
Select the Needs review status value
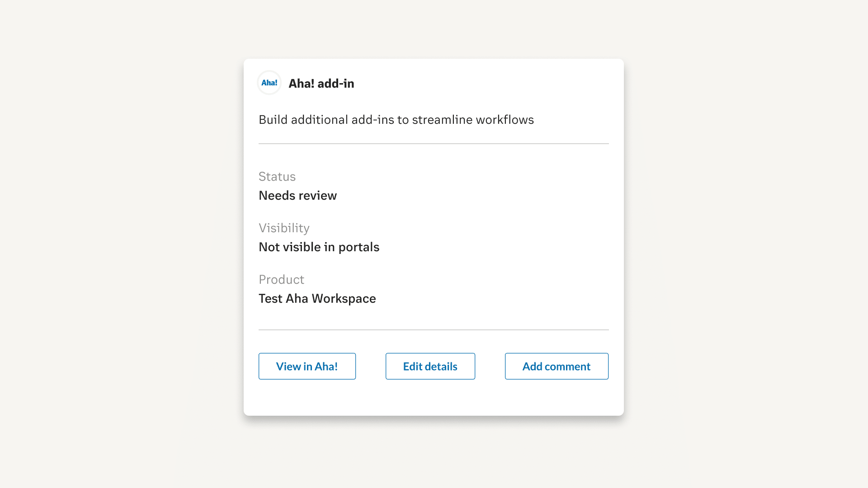click(297, 196)
